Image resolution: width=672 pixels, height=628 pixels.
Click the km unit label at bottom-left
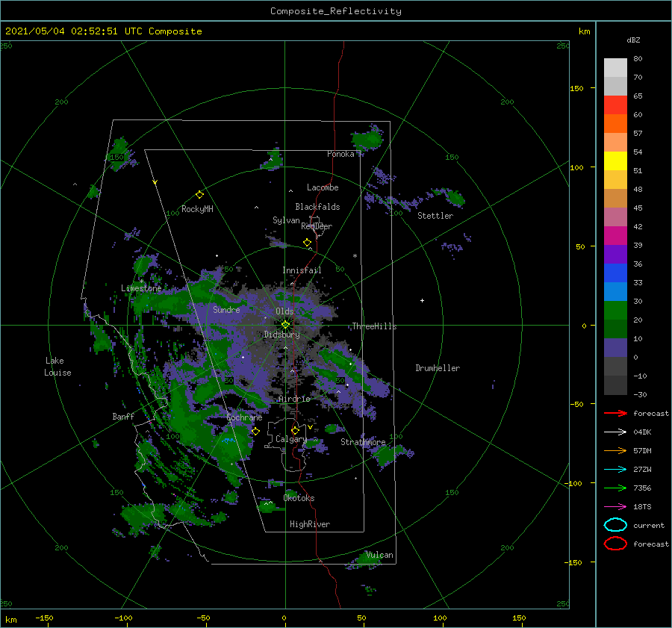click(10, 620)
